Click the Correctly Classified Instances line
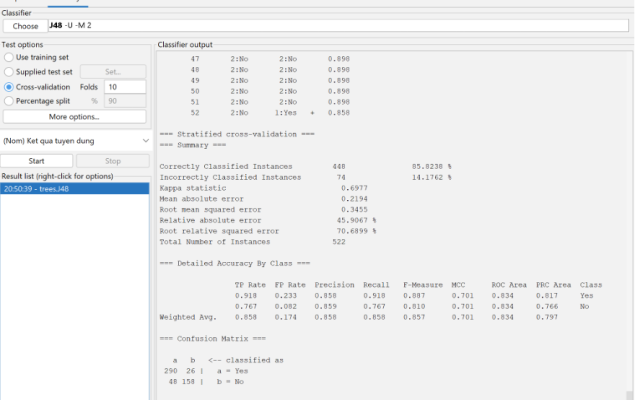 pos(305,166)
